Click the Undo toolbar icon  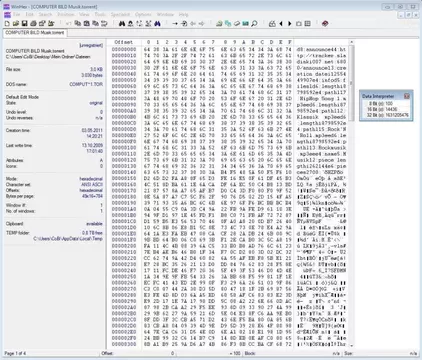69,23
